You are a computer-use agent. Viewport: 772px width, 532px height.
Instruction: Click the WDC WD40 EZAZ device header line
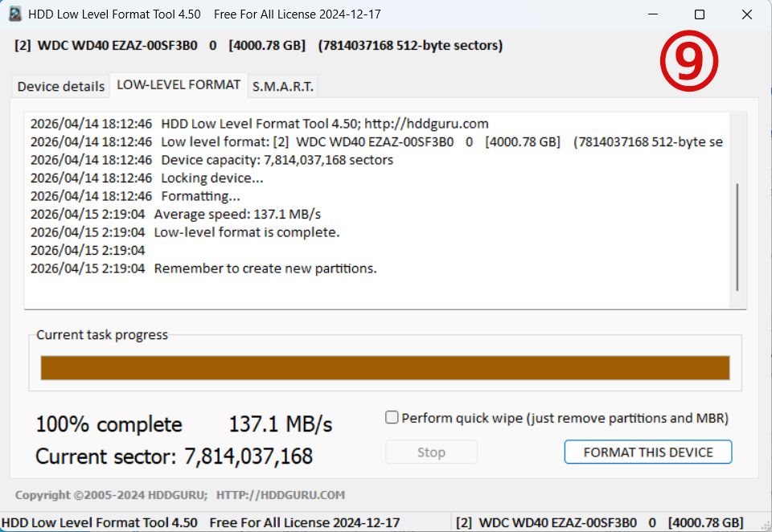(x=258, y=45)
